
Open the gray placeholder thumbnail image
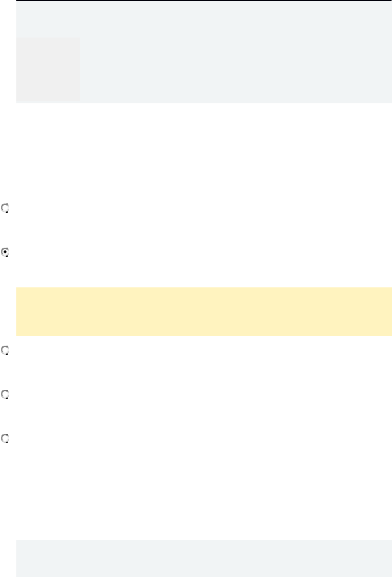coord(48,69)
